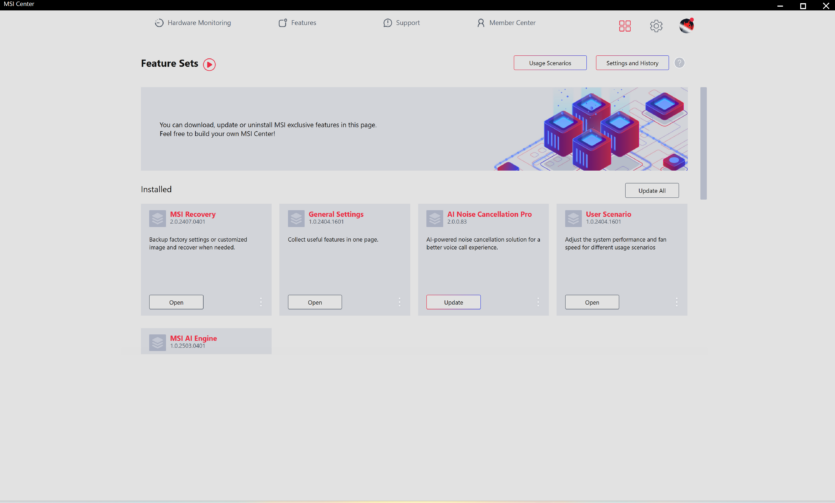The width and height of the screenshot is (835, 503).
Task: Open the MSI Recovery feature
Action: [176, 302]
